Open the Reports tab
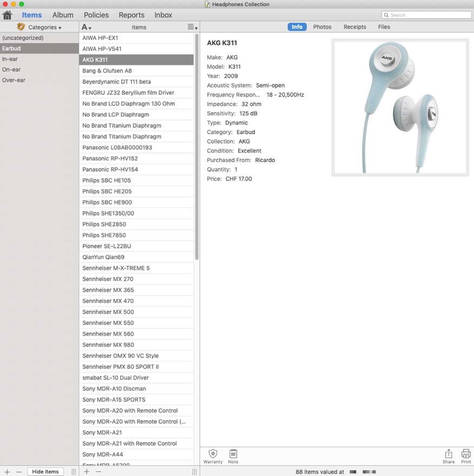This screenshot has height=476, width=474. 131,15
